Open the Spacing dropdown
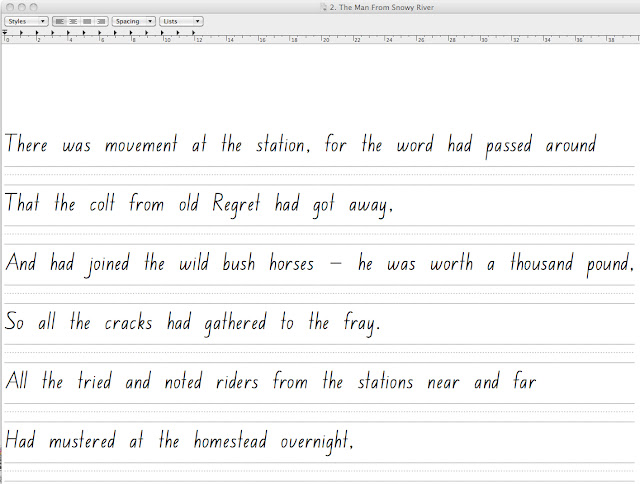Image resolution: width=640 pixels, height=484 pixels. pyautogui.click(x=133, y=21)
